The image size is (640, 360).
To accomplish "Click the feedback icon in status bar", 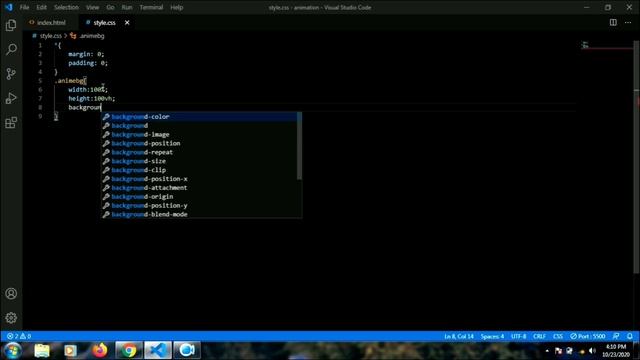I will click(x=616, y=336).
